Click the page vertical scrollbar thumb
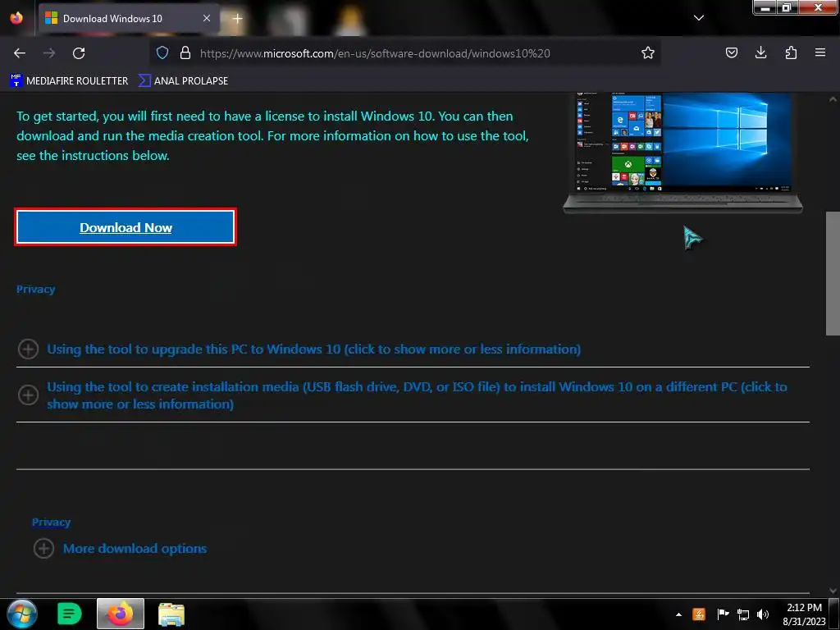The image size is (840, 630). pyautogui.click(x=833, y=273)
